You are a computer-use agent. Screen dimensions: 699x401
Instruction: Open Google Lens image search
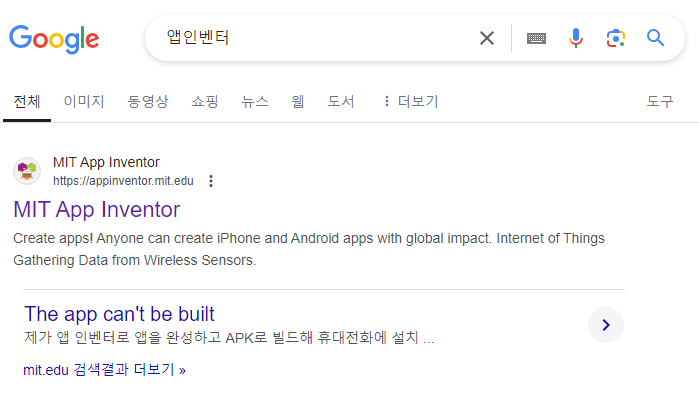pyautogui.click(x=615, y=38)
